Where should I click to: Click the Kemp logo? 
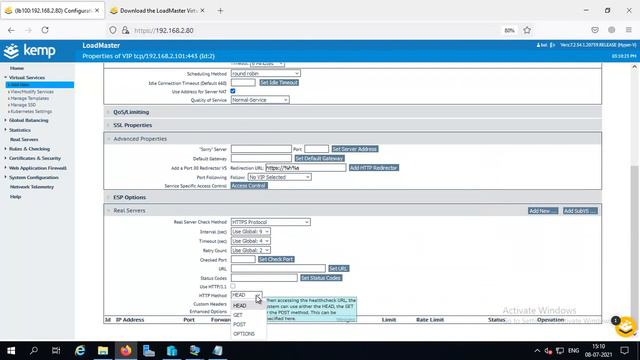29,51
